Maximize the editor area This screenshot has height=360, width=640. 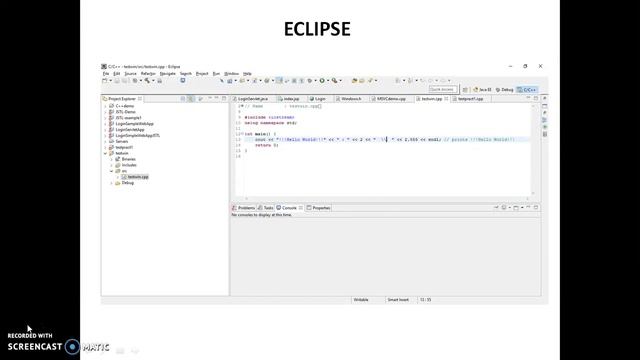[536, 99]
